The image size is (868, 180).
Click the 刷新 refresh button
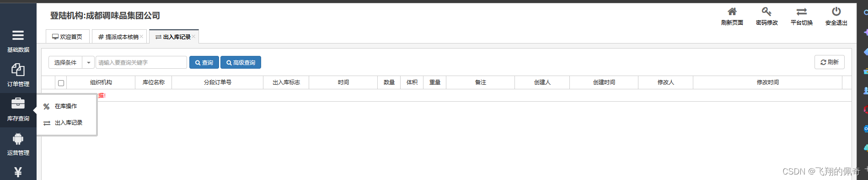(x=829, y=62)
